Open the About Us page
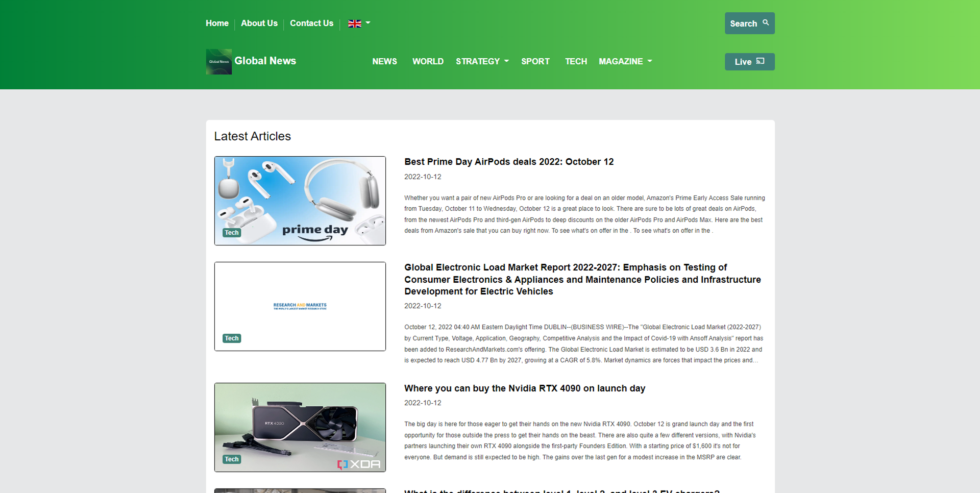 [x=259, y=23]
